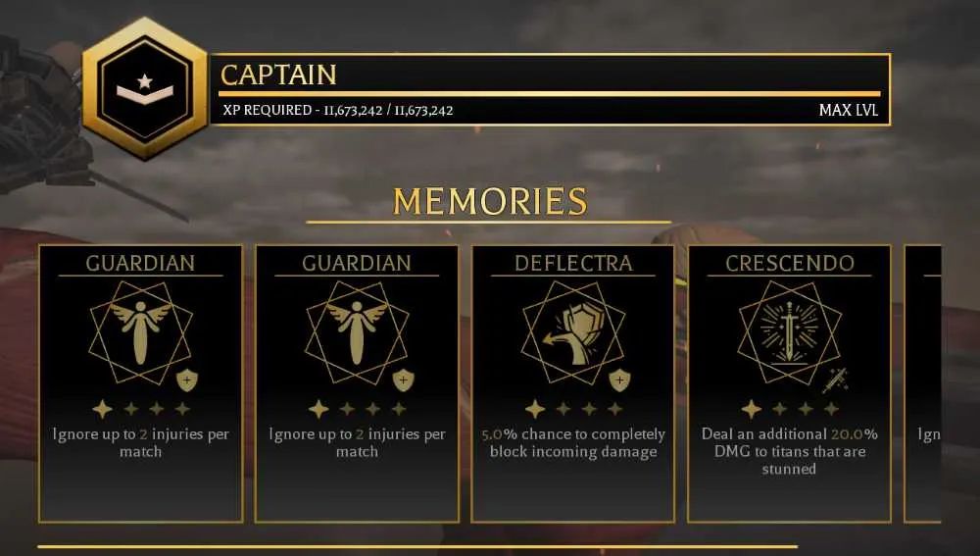980x556 pixels.
Task: Click the horizontal scrollbar below memory cards
Action: [x=417, y=546]
